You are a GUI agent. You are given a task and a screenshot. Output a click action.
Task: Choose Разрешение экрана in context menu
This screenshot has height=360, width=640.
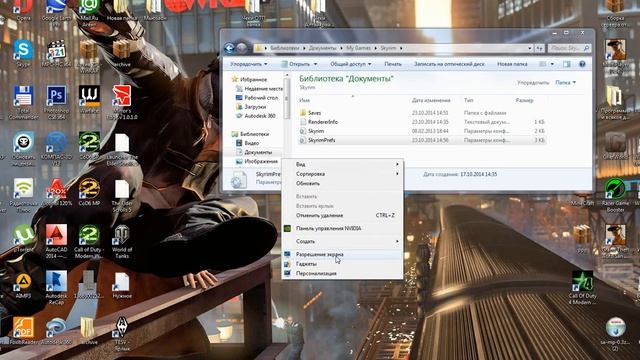pyautogui.click(x=342, y=254)
